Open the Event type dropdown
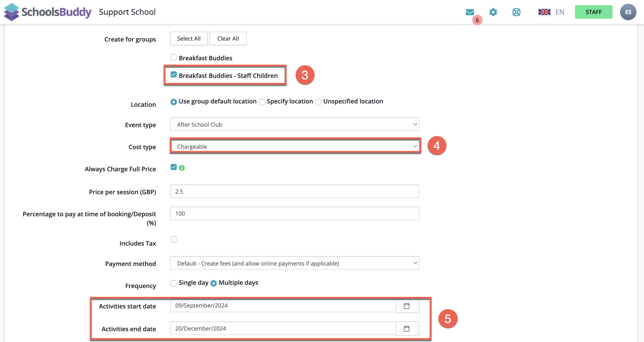Screen dimensions: 644x342 [295, 124]
